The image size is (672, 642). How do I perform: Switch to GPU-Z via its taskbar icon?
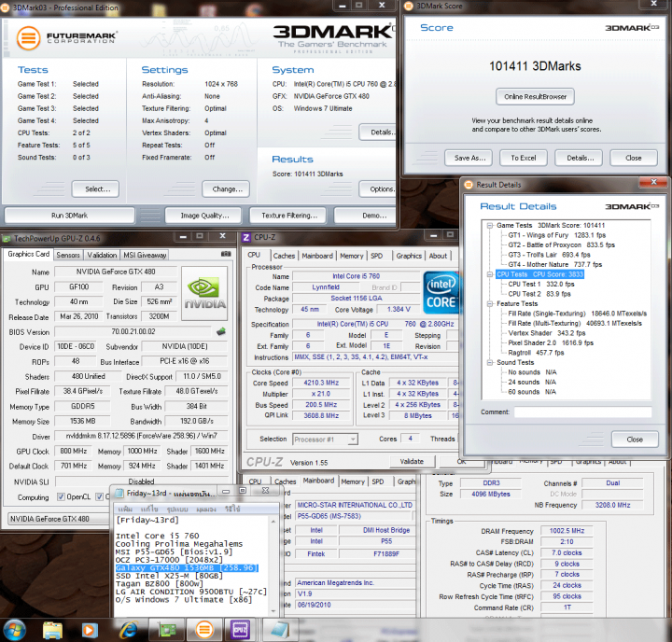tap(167, 630)
